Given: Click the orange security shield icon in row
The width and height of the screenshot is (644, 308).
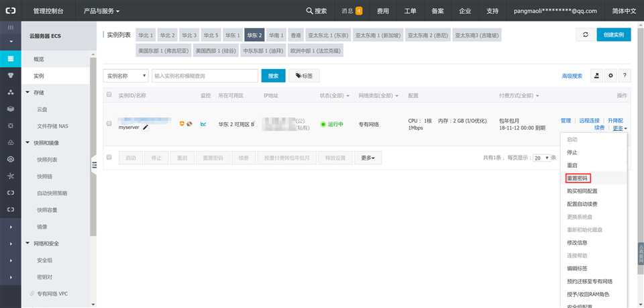Looking at the screenshot, I should pos(182,123).
